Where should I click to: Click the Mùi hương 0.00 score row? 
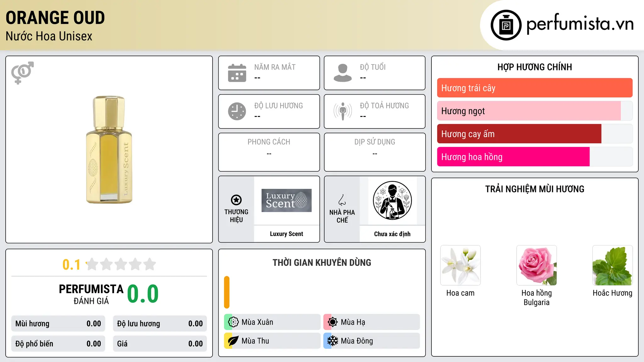tap(58, 324)
